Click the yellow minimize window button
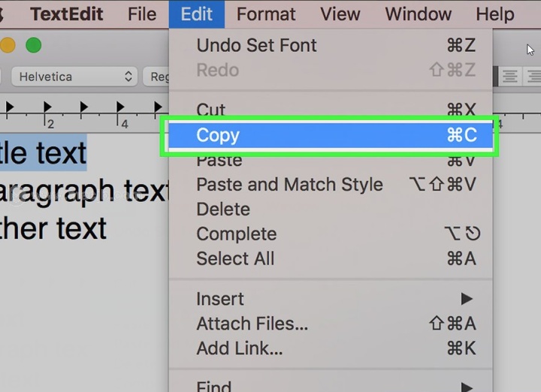 click(7, 45)
